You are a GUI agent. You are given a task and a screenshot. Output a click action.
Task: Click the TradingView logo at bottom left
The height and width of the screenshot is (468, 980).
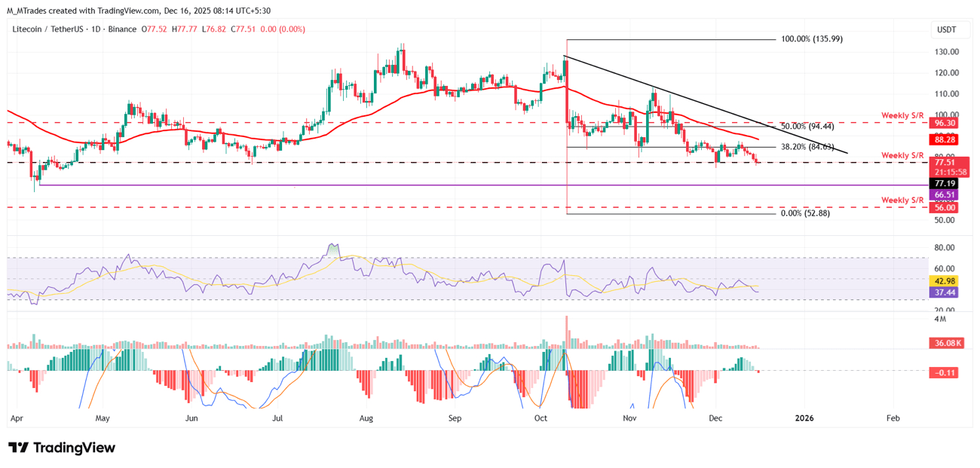point(62,448)
